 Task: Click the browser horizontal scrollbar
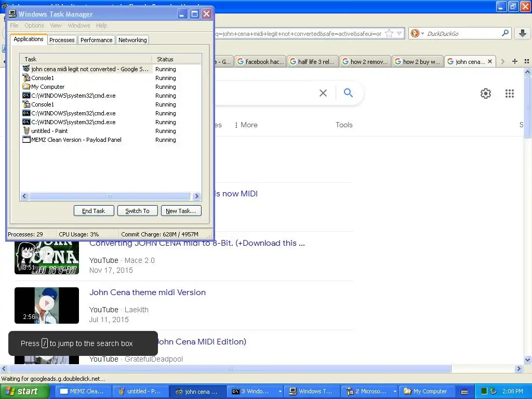coord(230,368)
